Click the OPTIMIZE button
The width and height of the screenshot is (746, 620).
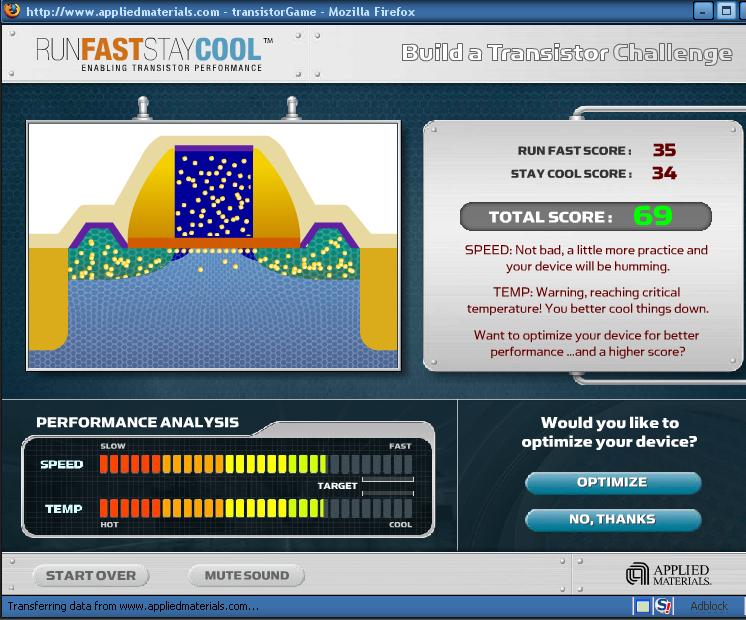pos(613,482)
